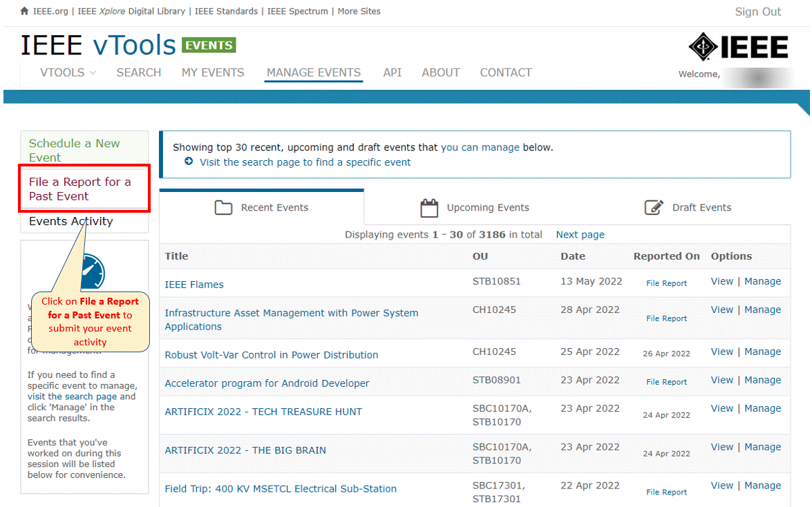Click the IEEE logo at top right
The width and height of the screenshot is (812, 507).
click(739, 47)
